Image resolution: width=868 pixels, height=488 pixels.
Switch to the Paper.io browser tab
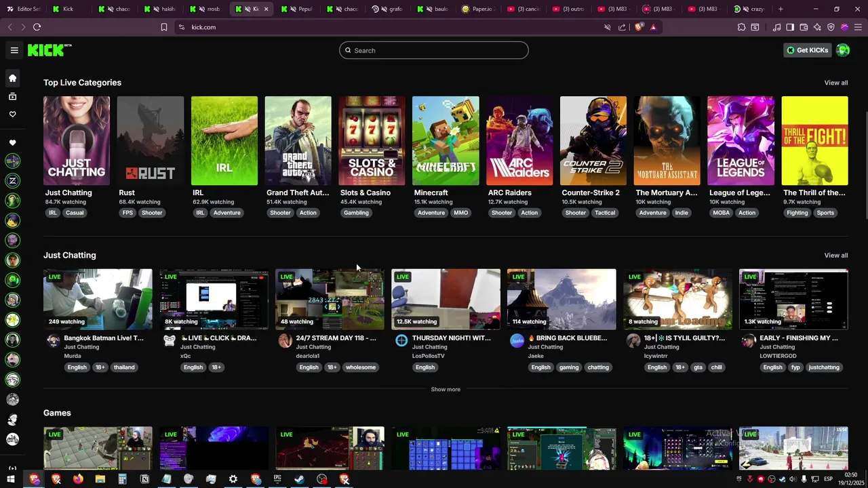[478, 9]
